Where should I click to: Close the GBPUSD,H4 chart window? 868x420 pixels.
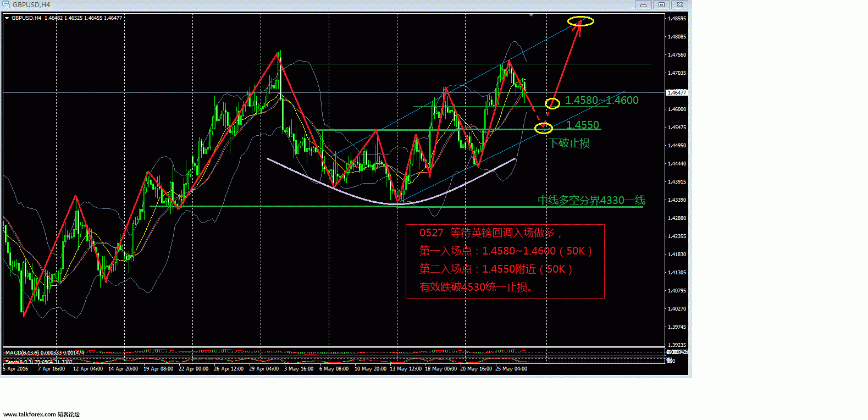(679, 4)
